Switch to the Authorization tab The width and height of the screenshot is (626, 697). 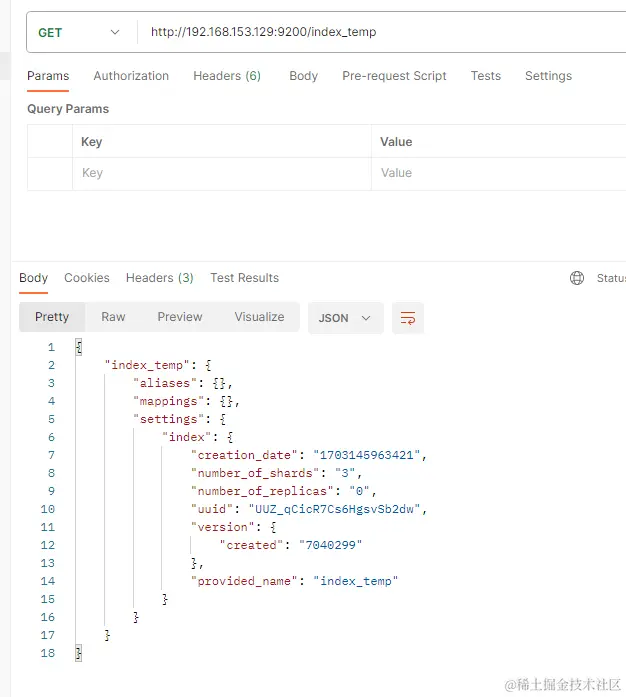click(x=131, y=76)
